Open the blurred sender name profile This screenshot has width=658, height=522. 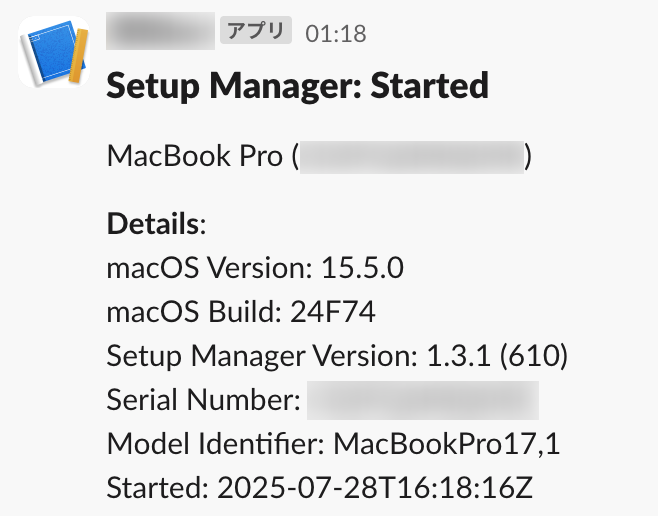point(160,31)
